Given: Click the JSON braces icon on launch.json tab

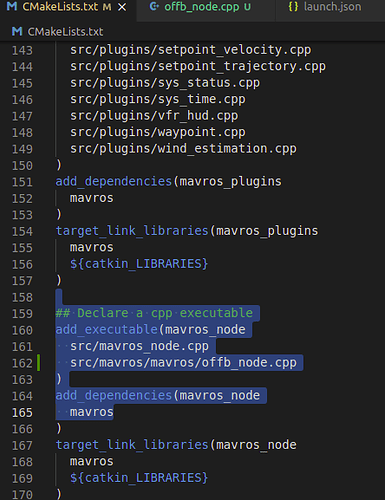Looking at the screenshot, I should pyautogui.click(x=293, y=7).
